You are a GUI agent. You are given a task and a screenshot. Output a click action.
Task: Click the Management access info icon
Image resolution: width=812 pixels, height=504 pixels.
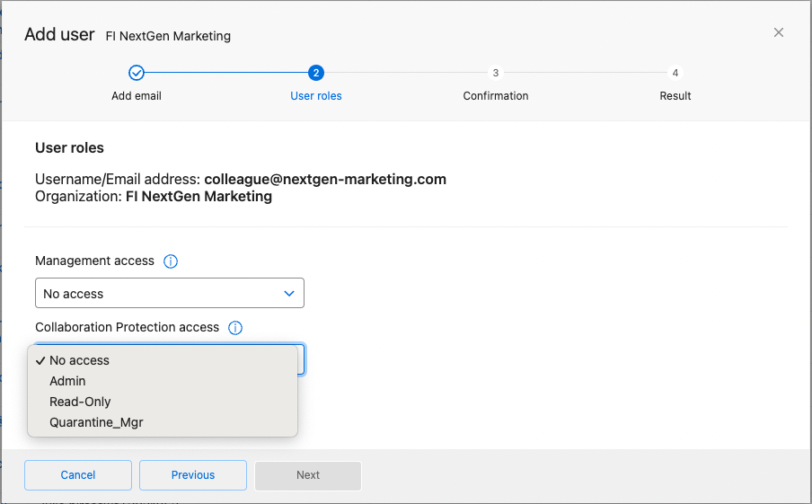[171, 261]
